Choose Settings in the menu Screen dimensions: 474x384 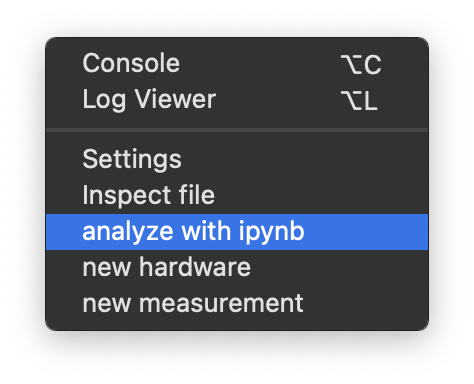pos(237,159)
